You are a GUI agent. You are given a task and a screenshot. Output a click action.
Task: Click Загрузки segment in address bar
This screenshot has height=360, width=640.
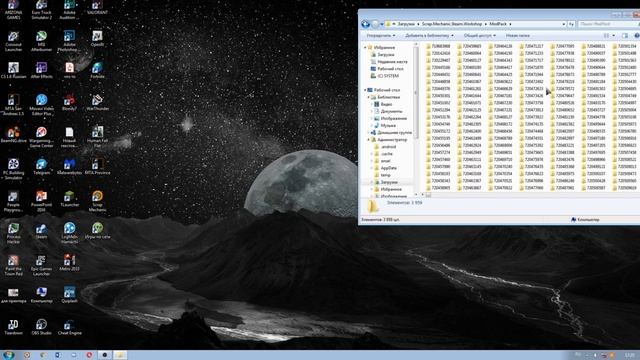point(406,24)
